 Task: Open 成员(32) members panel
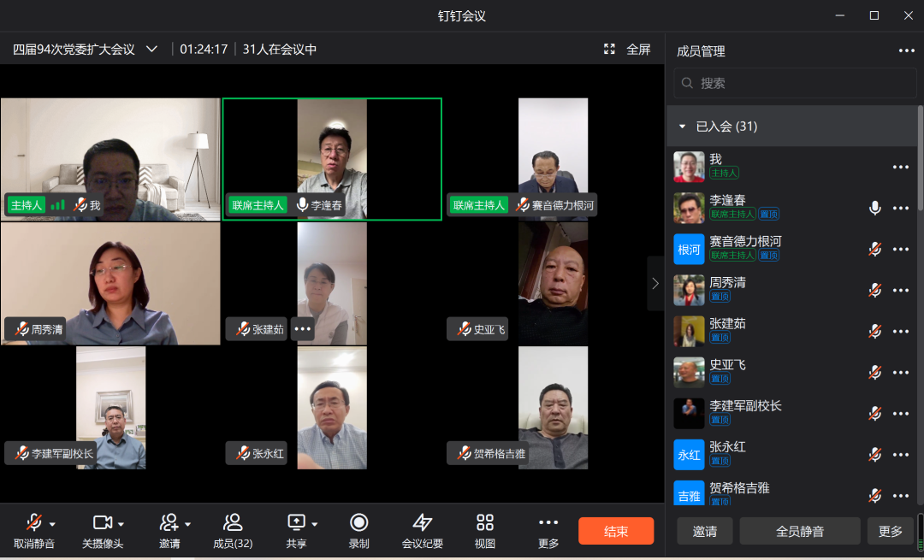tap(233, 531)
